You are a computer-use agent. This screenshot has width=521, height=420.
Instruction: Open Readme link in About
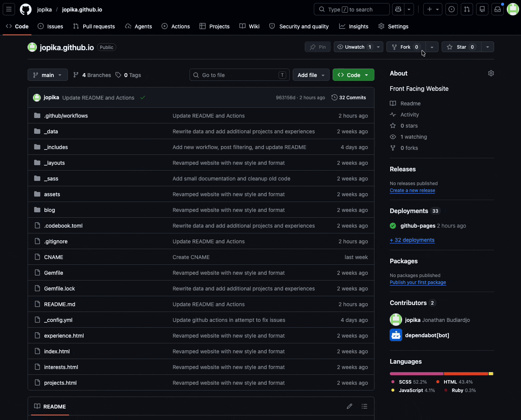[x=406, y=103]
